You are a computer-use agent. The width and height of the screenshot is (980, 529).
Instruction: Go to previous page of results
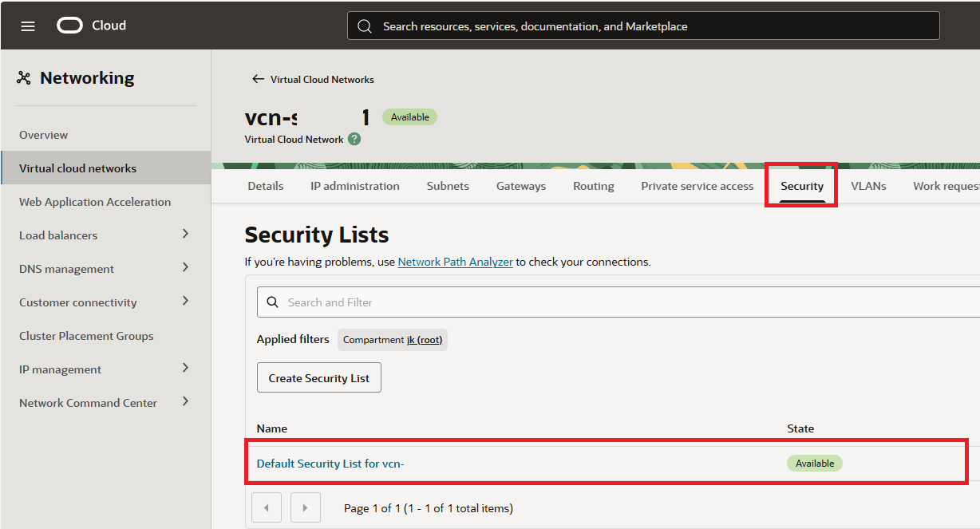click(x=266, y=507)
